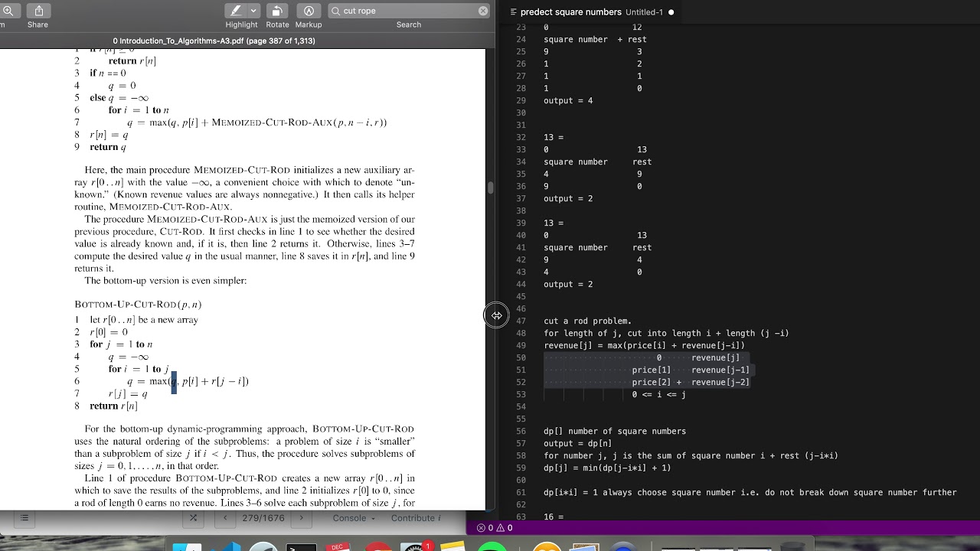Click 'for length of j, cut into length' line
This screenshot has width=980, height=551.
click(666, 333)
